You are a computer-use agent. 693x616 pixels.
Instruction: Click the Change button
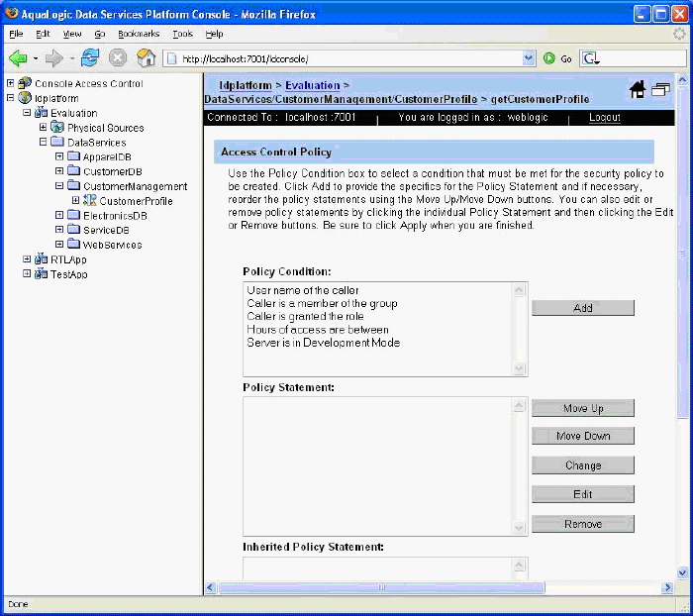point(582,465)
